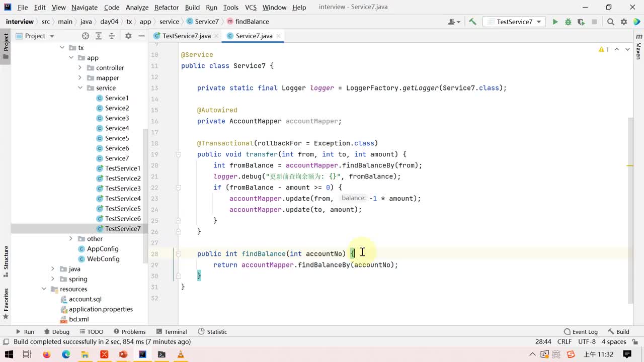The width and height of the screenshot is (644, 362).
Task: Open the Build tool window at bottom right
Action: (x=618, y=331)
